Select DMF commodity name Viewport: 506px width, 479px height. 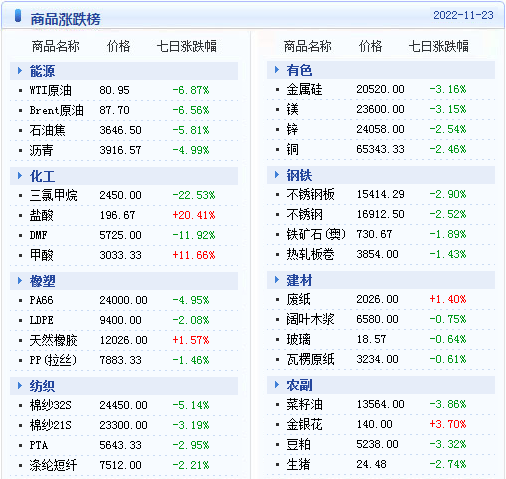coord(38,235)
